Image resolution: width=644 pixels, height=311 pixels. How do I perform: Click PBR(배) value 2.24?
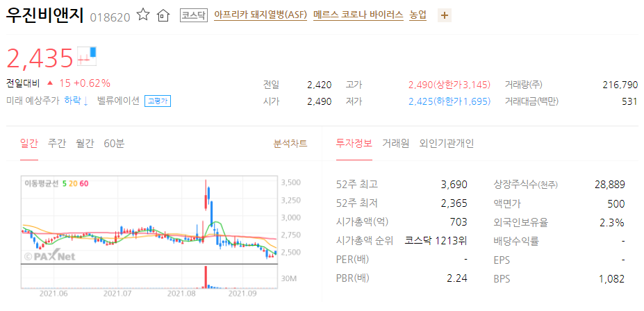457,278
